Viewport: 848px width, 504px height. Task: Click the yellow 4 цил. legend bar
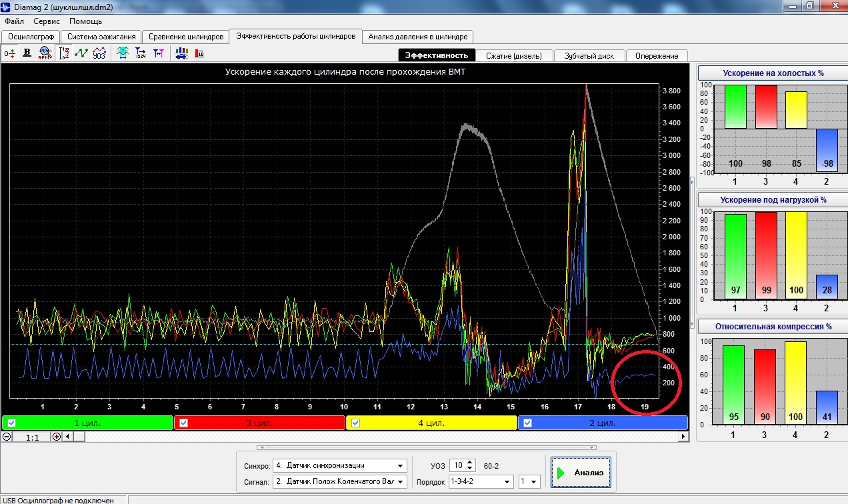tap(431, 423)
